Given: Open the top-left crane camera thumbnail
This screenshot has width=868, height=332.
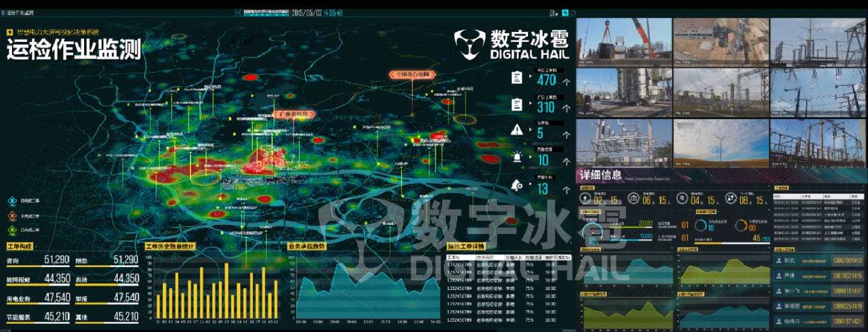Looking at the screenshot, I should (623, 41).
